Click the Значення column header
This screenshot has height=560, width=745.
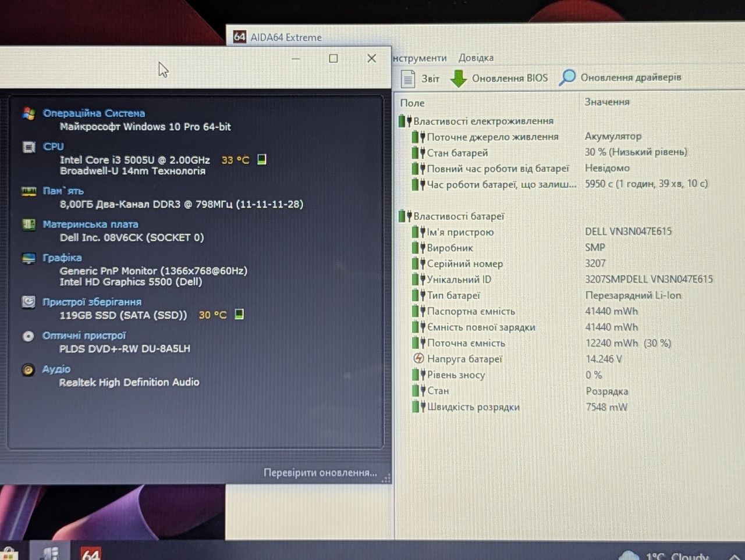point(607,102)
